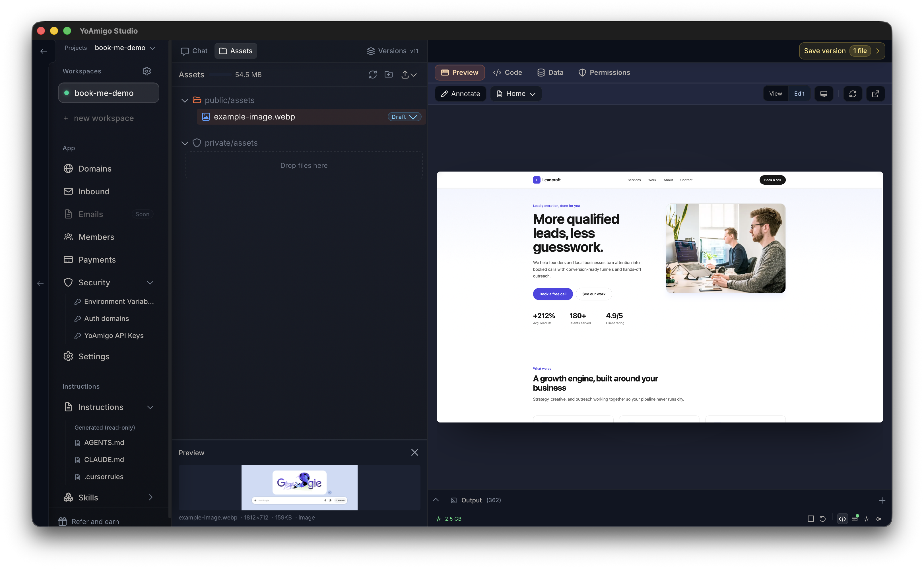Click the Drop files here zone
924x569 pixels.
[x=304, y=165]
